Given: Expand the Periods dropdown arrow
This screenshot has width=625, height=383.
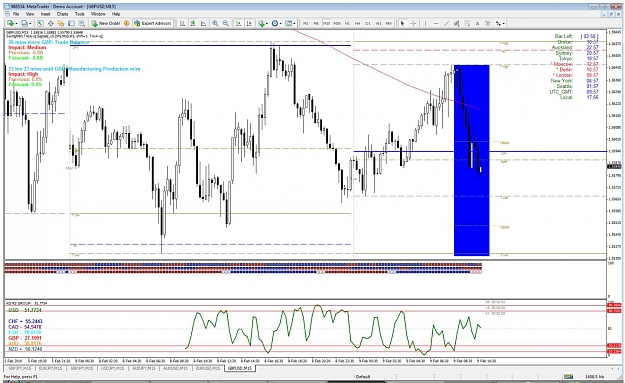Looking at the screenshot, I should [x=281, y=23].
